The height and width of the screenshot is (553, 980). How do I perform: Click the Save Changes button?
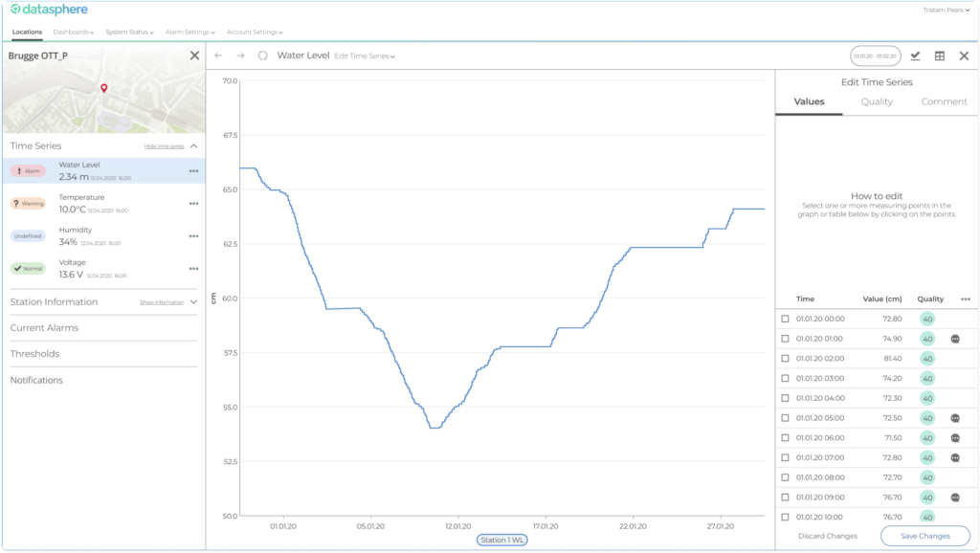(924, 536)
